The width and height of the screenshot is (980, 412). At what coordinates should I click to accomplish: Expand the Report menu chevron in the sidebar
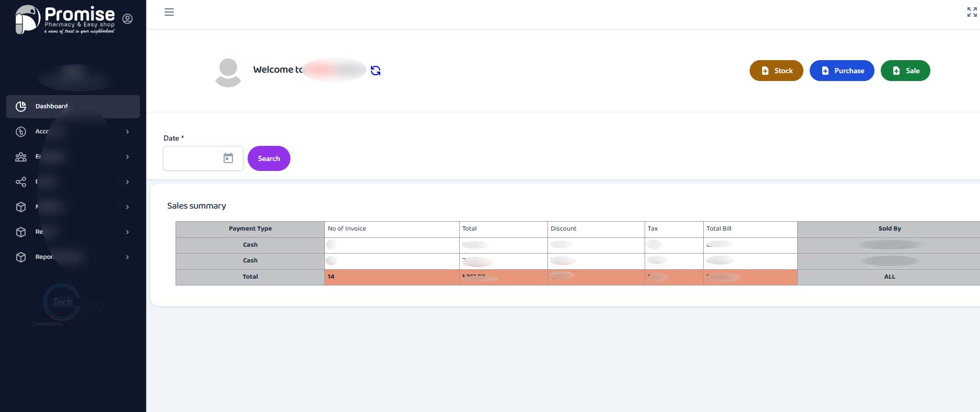(127, 257)
